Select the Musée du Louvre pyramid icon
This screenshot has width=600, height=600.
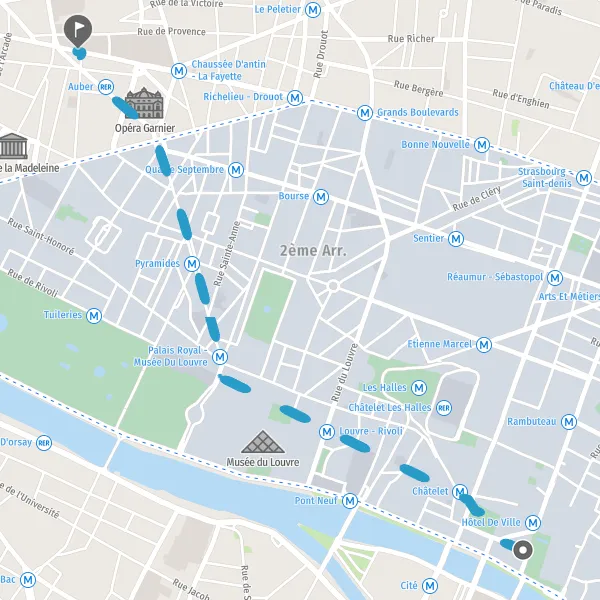(263, 442)
